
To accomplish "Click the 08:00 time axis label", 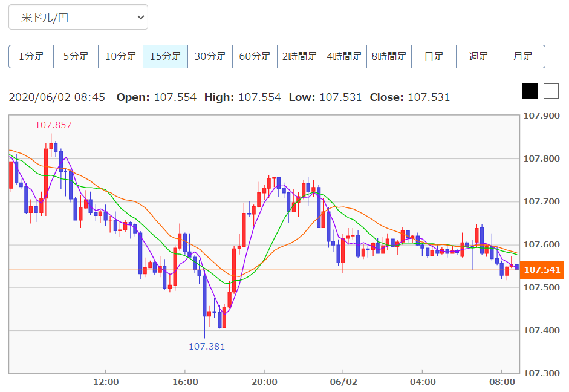I will (502, 382).
